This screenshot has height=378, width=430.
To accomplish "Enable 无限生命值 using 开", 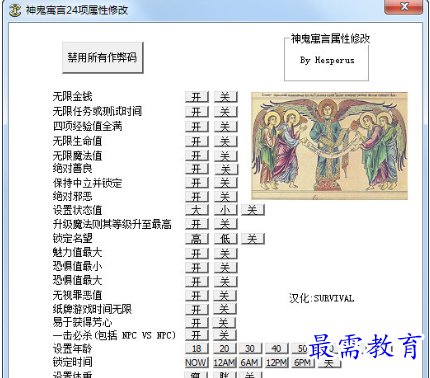I will [x=197, y=141].
